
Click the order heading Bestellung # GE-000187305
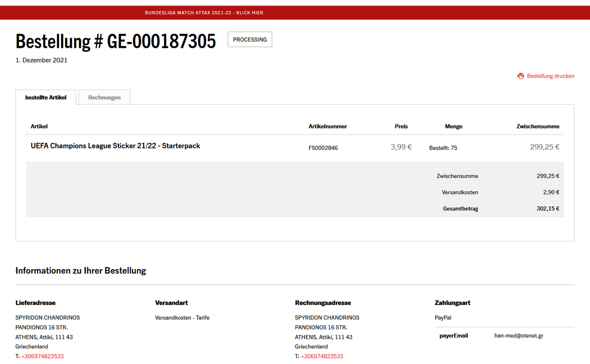pyautogui.click(x=116, y=41)
